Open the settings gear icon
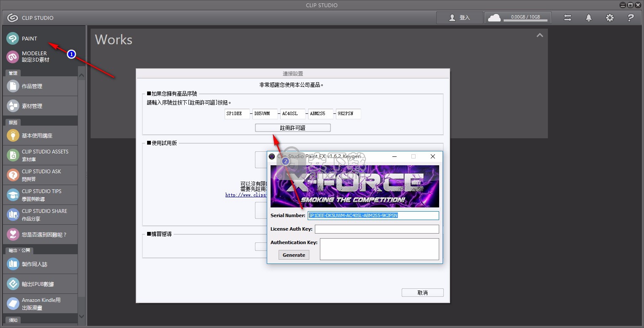Viewport: 644px width, 328px height. click(x=609, y=18)
